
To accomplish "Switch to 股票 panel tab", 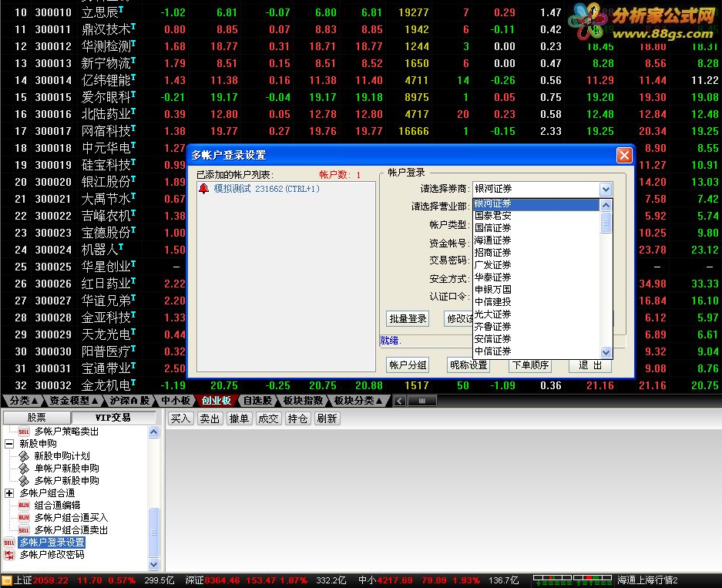I will 37,417.
